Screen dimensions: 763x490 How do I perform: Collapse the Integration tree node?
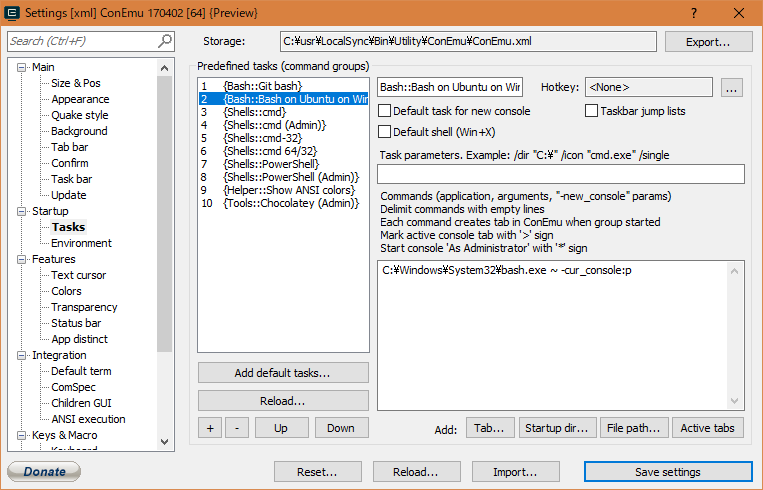click(21, 355)
